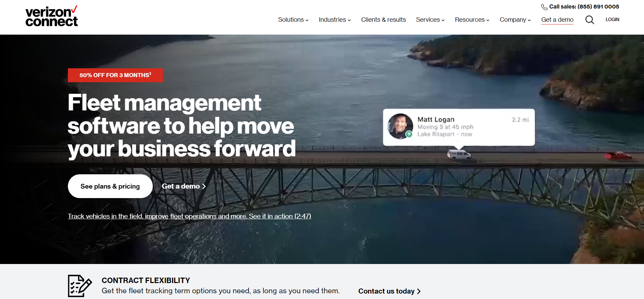
Task: Click the 50% OFF FOR 3 MONTHS banner
Action: (x=115, y=75)
